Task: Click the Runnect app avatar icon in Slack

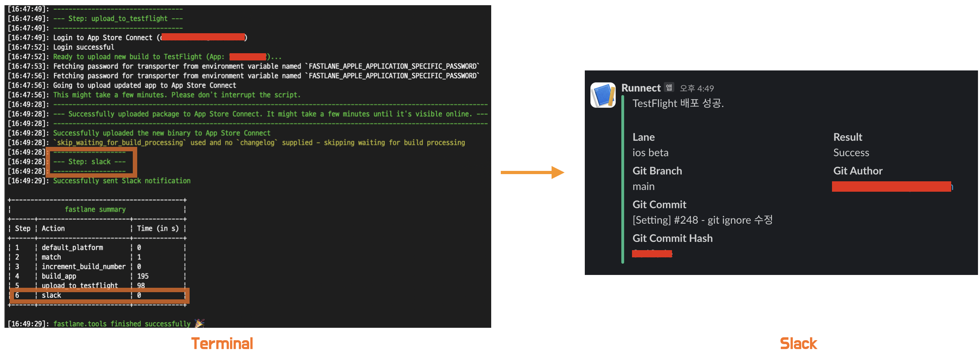Action: 603,95
